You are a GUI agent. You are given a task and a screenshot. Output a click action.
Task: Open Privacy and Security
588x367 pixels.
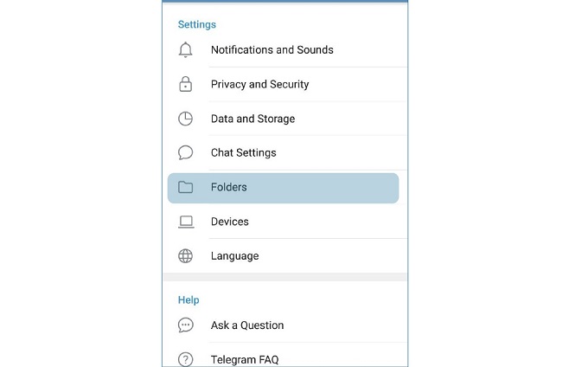(x=285, y=85)
